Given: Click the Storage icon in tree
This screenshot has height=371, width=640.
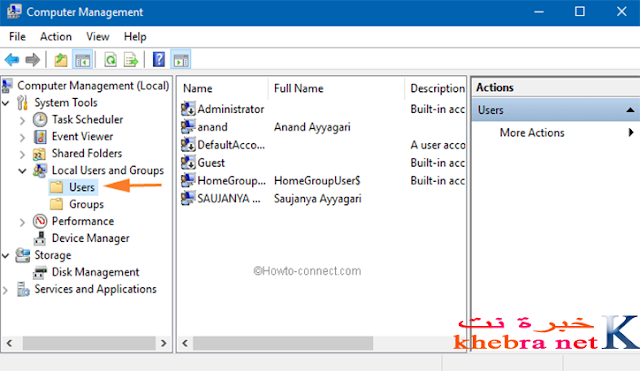Looking at the screenshot, I should pos(22,255).
